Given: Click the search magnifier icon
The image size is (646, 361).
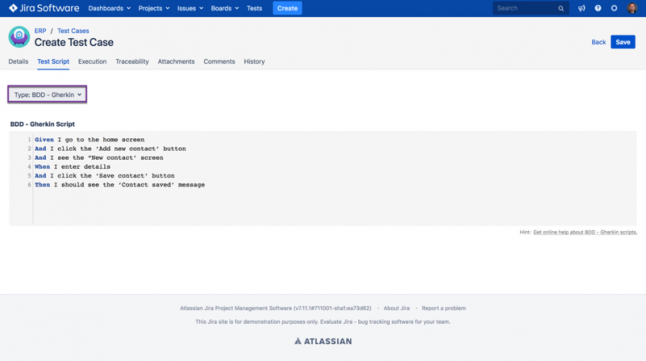Looking at the screenshot, I should [561, 8].
